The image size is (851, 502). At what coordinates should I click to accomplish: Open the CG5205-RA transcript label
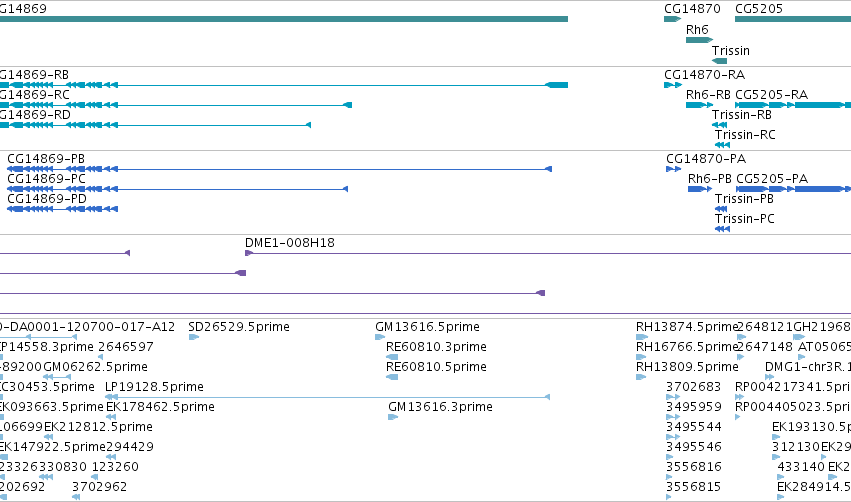click(771, 95)
